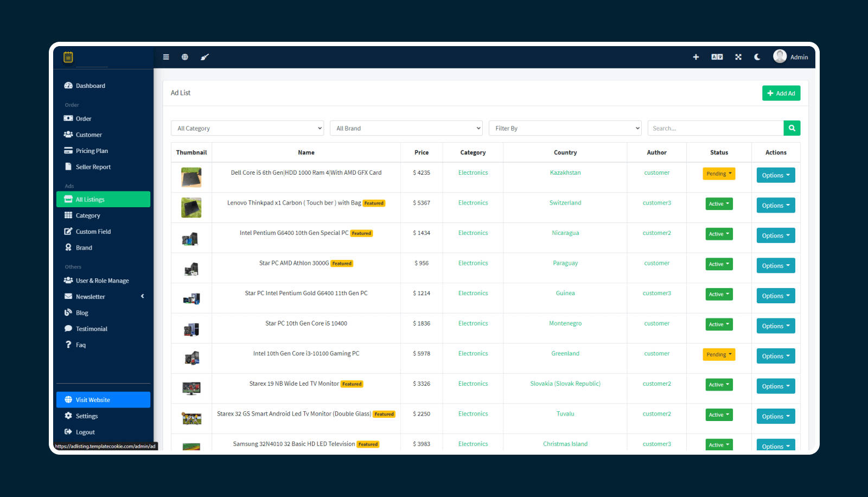Open Options menu for Dell Core i5 row
This screenshot has height=497, width=868.
coord(776,175)
